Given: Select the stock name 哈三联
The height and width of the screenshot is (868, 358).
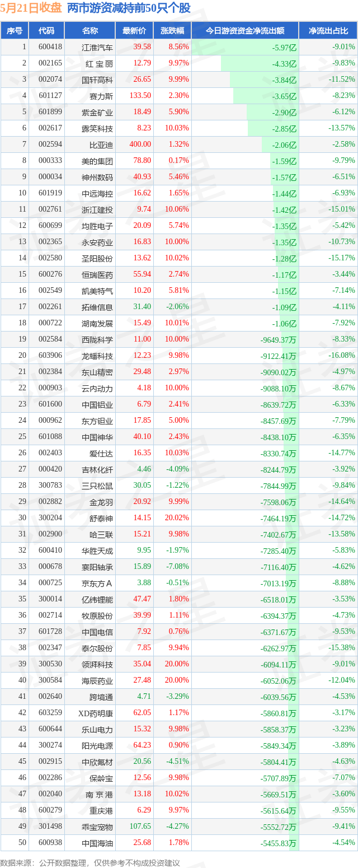Looking at the screenshot, I should click(101, 534).
